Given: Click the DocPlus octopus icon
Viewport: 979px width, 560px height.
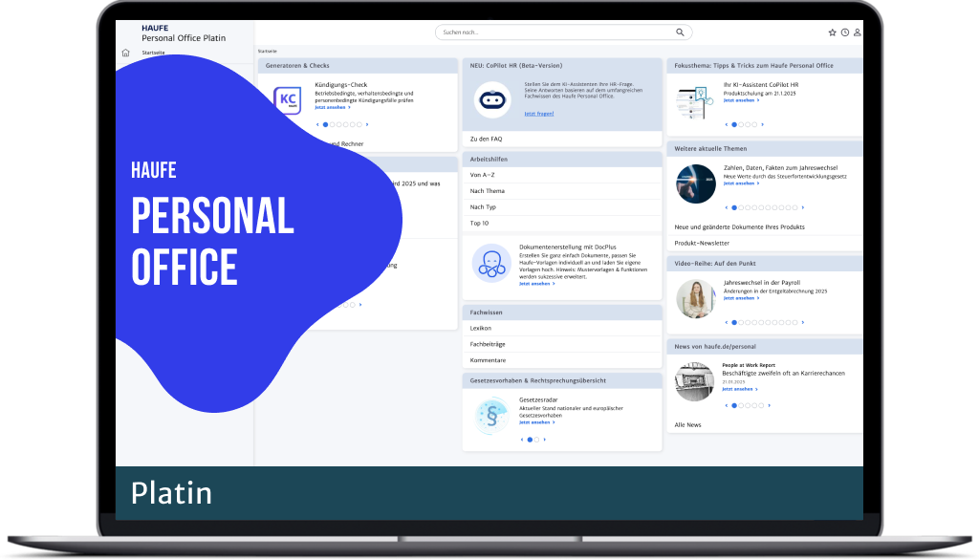Looking at the screenshot, I should point(491,264).
